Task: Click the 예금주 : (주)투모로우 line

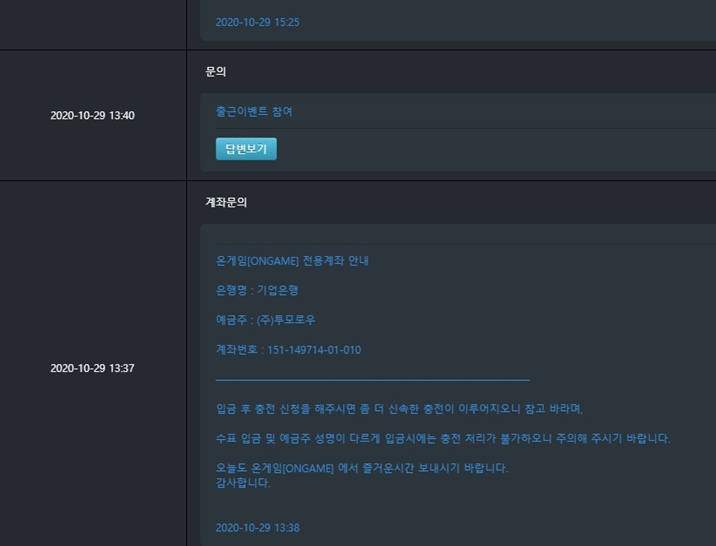Action: pyautogui.click(x=265, y=320)
